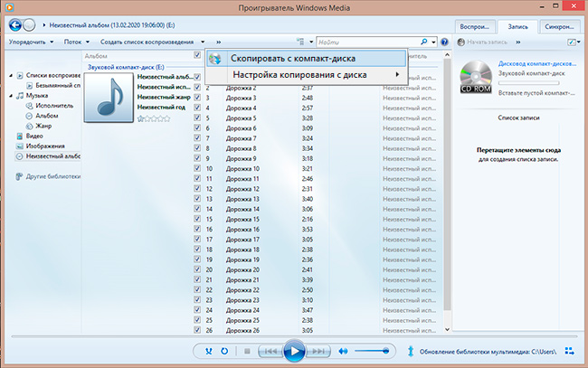The image size is (588, 368).
Task: Expand burn pane overflow chevrons
Action: click(x=517, y=42)
